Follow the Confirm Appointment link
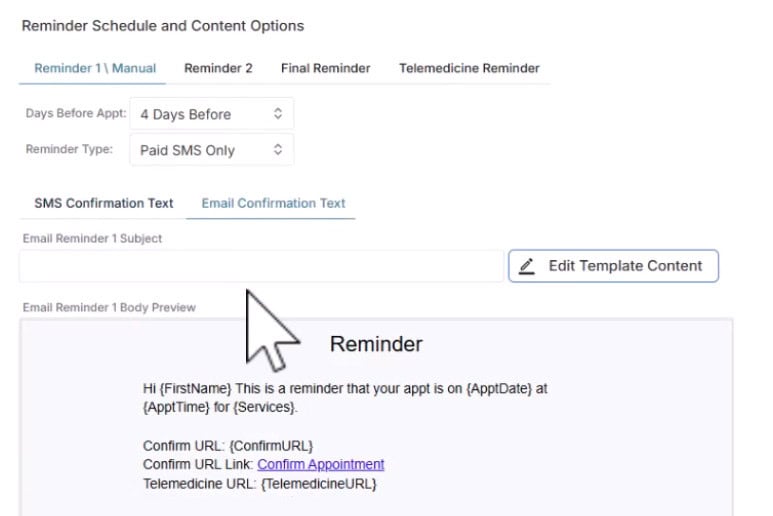The height and width of the screenshot is (516, 773). click(320, 464)
